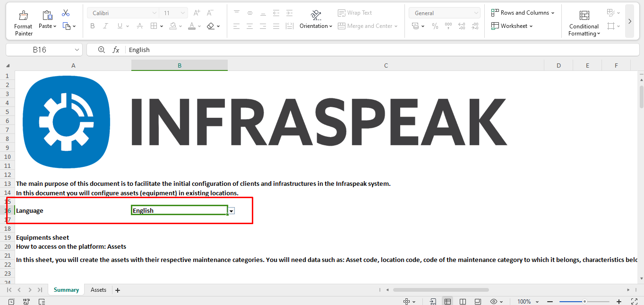Image resolution: width=644 pixels, height=305 pixels.
Task: Open the Conditional Formatting menu
Action: [584, 23]
